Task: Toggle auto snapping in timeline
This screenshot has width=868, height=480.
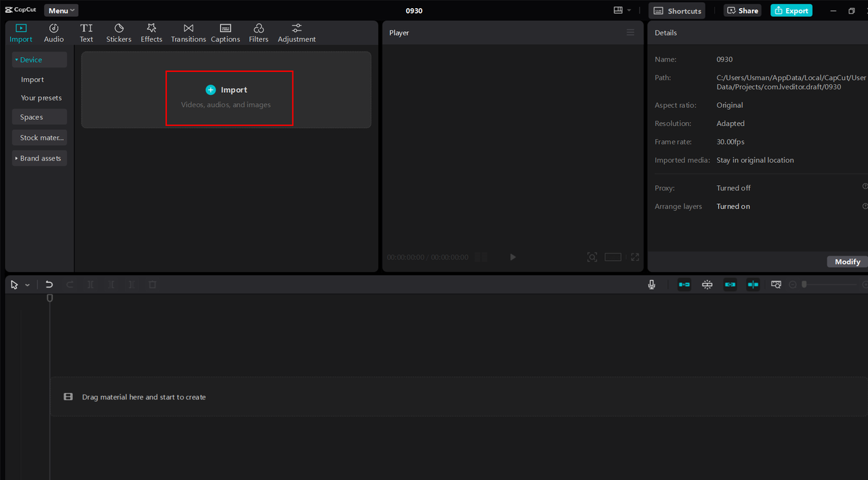Action: pyautogui.click(x=707, y=285)
